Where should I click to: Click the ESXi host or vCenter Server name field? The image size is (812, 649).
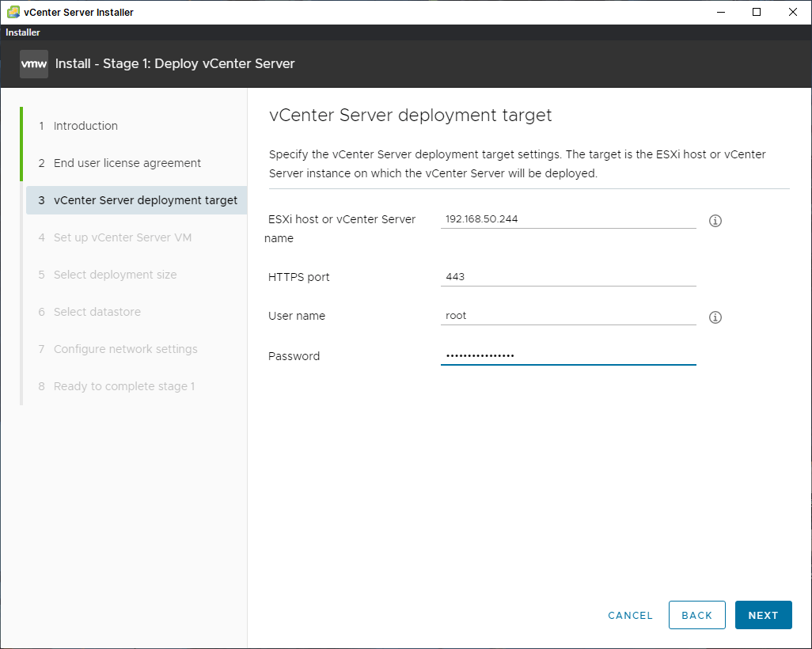[x=567, y=219]
